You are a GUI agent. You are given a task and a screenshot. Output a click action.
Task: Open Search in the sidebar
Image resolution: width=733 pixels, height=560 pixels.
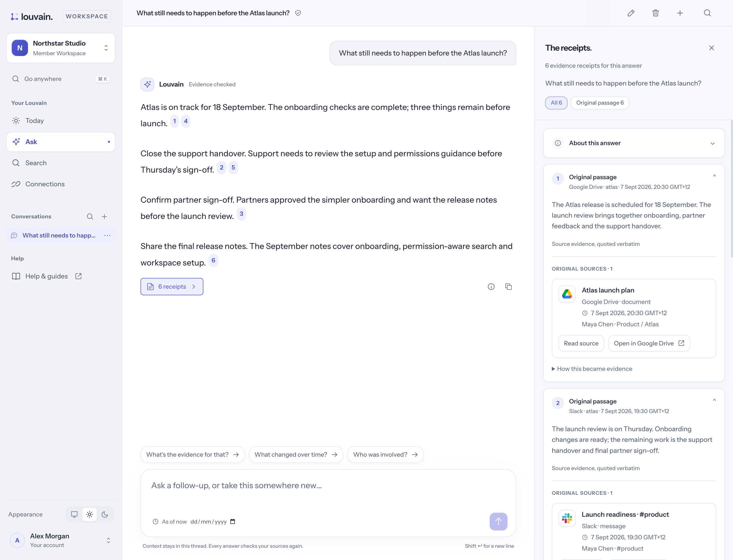coord(61,163)
